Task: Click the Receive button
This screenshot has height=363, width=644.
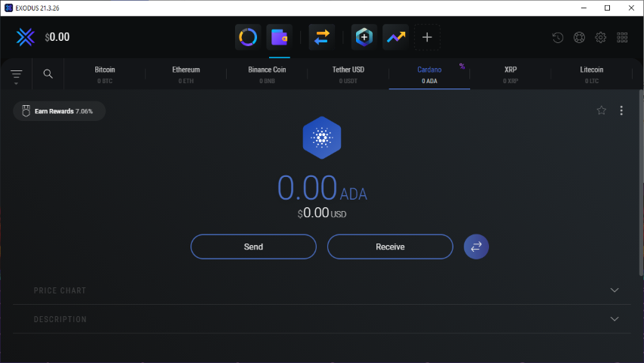Action: pyautogui.click(x=390, y=247)
